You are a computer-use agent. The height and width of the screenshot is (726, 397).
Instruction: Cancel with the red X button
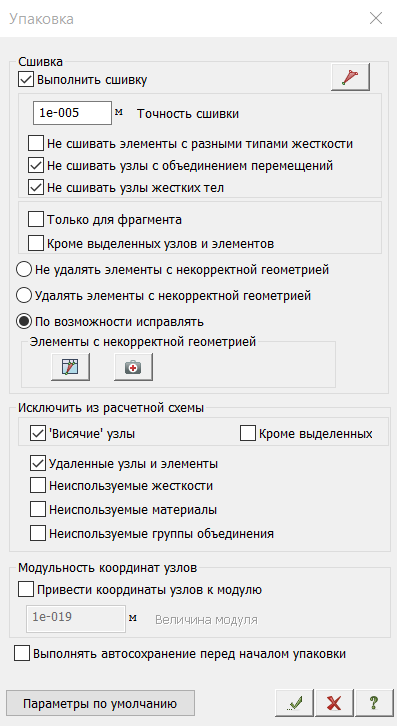pyautogui.click(x=334, y=704)
